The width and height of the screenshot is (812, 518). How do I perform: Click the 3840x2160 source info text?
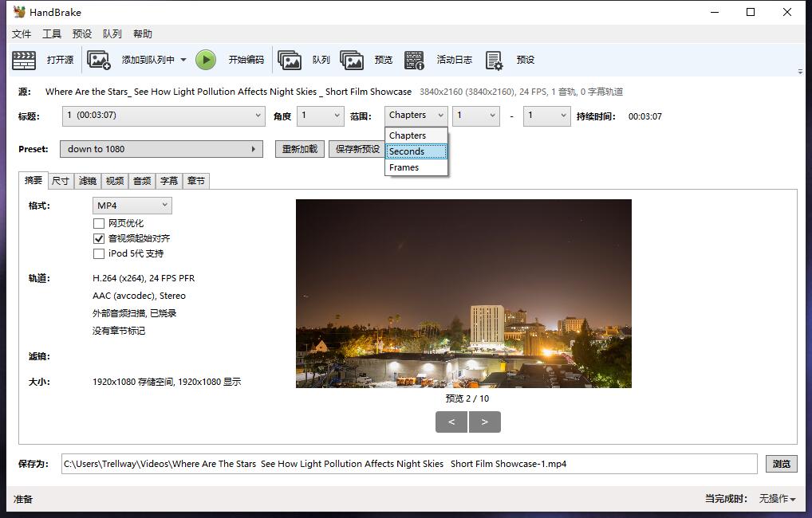click(521, 92)
